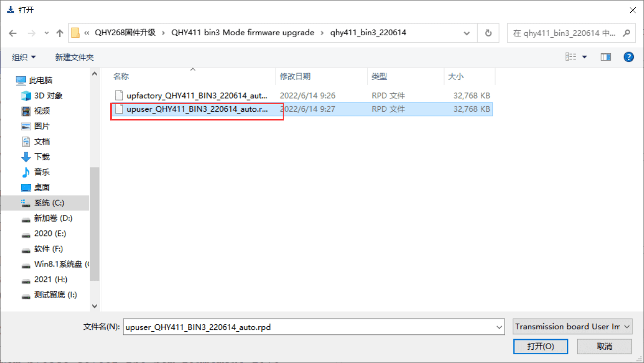This screenshot has height=363, width=644.
Task: Change the view layout icon
Action: (x=571, y=57)
